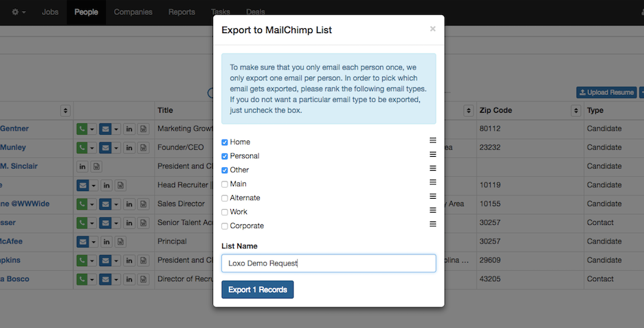The image size is (644, 328).
Task: Open the M. Sinclair person link
Action: (x=19, y=166)
